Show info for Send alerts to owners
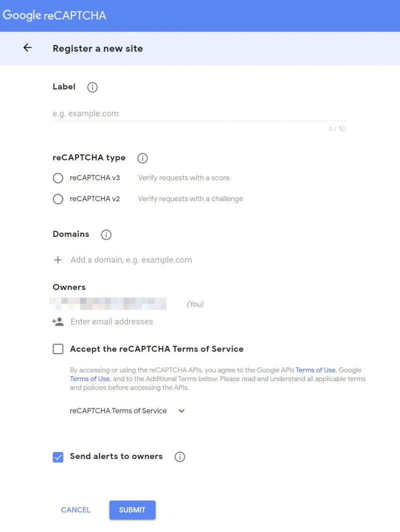Screen dimensions: 400x532 (179, 457)
